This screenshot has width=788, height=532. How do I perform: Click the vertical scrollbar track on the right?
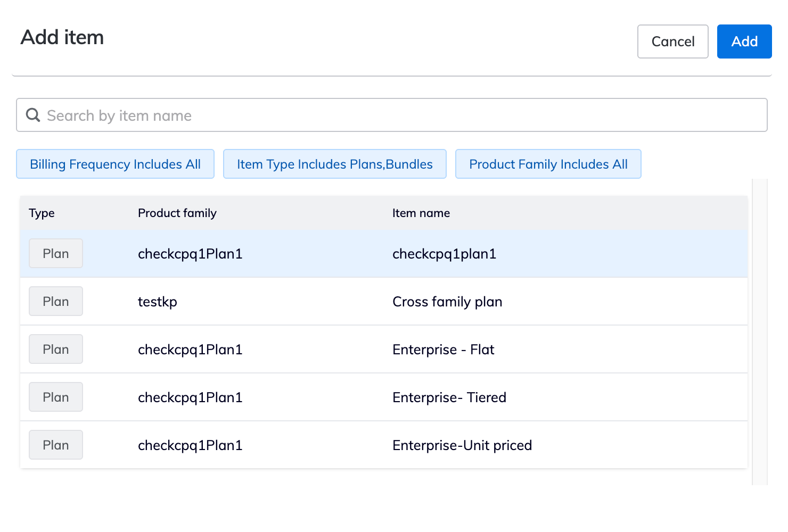coord(760,331)
